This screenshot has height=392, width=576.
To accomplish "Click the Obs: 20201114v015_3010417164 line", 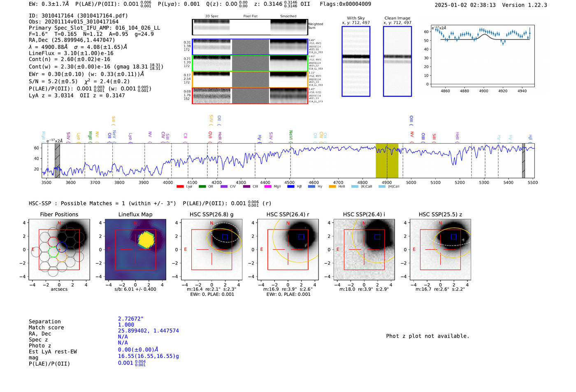I will click(x=74, y=22).
